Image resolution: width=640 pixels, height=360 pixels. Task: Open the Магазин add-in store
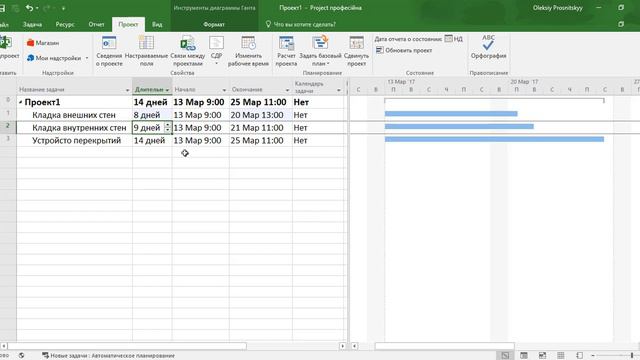(x=43, y=43)
